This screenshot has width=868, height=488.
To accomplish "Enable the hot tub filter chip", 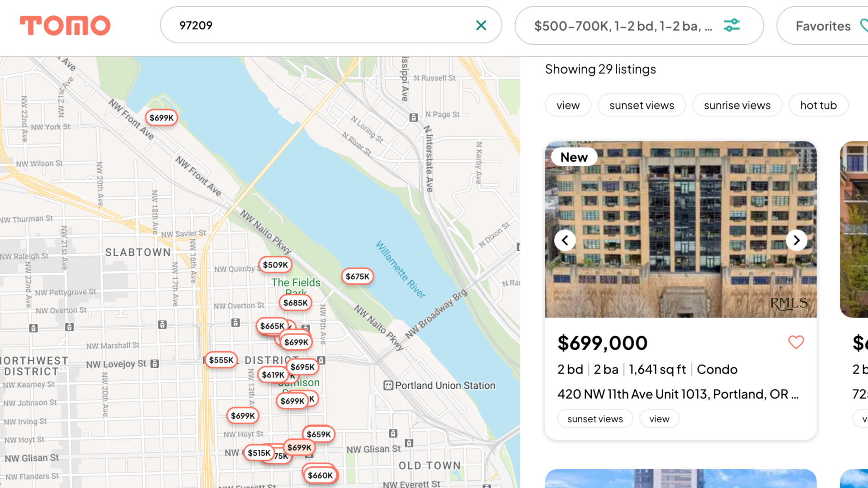I will [x=818, y=105].
